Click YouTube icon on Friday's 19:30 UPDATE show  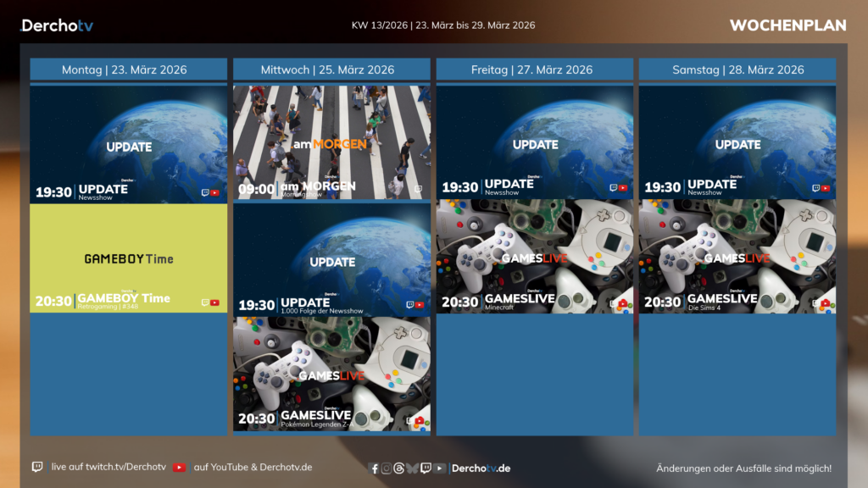(623, 188)
